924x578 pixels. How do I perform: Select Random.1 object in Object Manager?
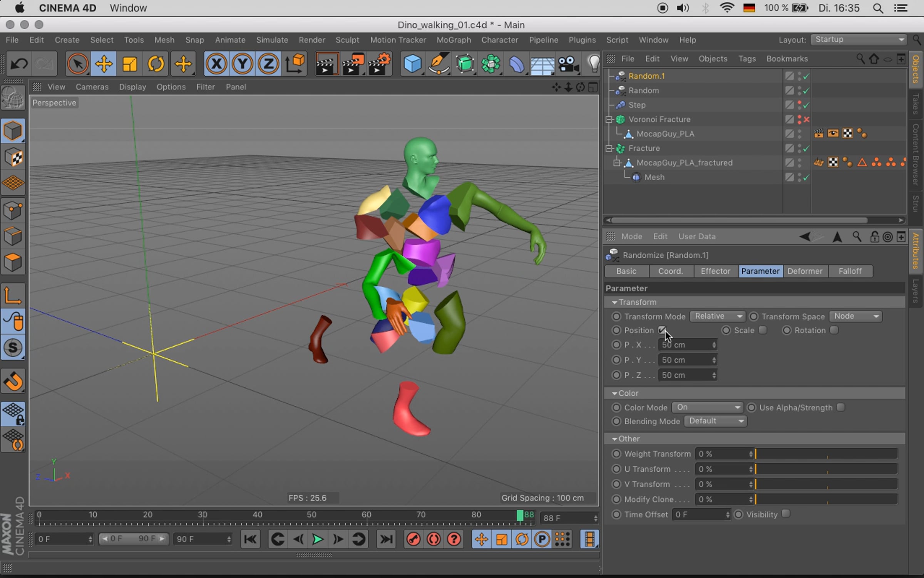tap(646, 76)
